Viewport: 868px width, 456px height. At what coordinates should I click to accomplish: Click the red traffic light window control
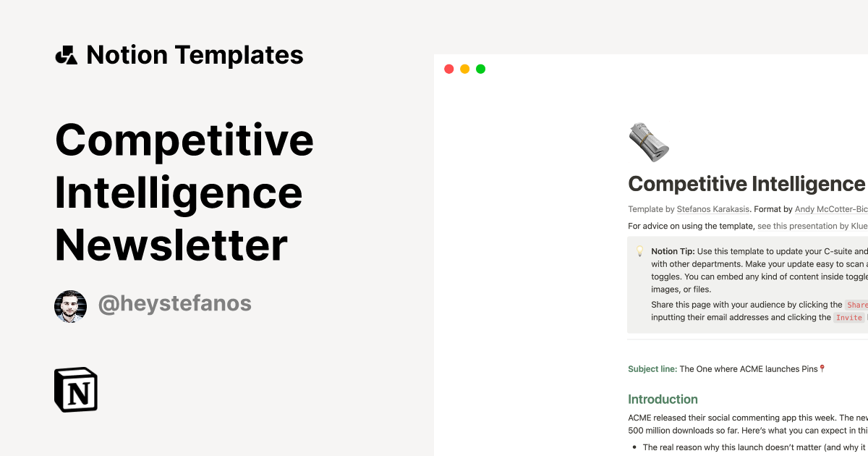pos(448,68)
